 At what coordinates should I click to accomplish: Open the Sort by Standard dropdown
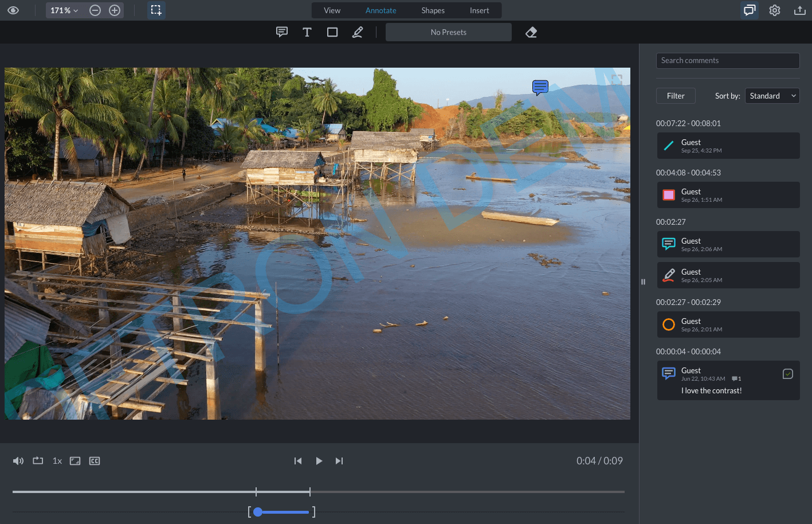coord(772,95)
